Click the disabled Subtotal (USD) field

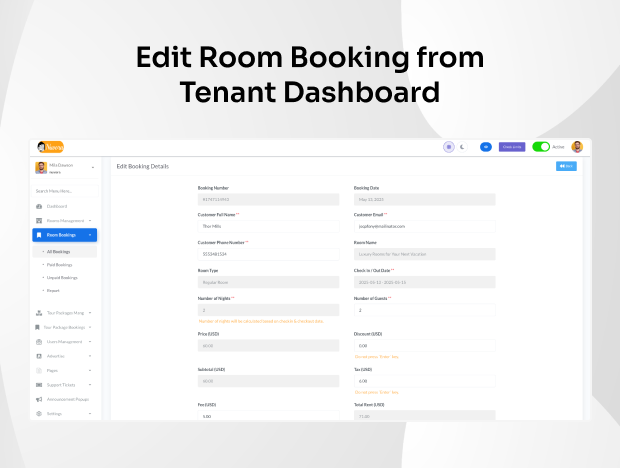pos(268,381)
